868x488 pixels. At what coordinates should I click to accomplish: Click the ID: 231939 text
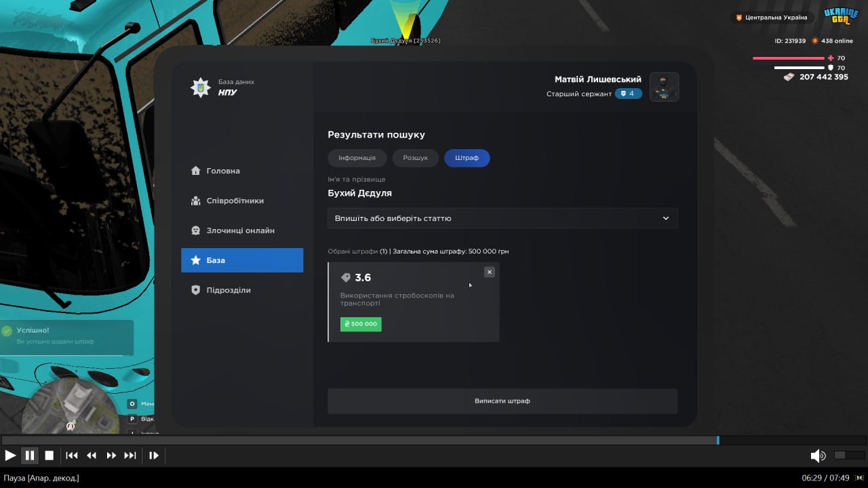(x=790, y=41)
